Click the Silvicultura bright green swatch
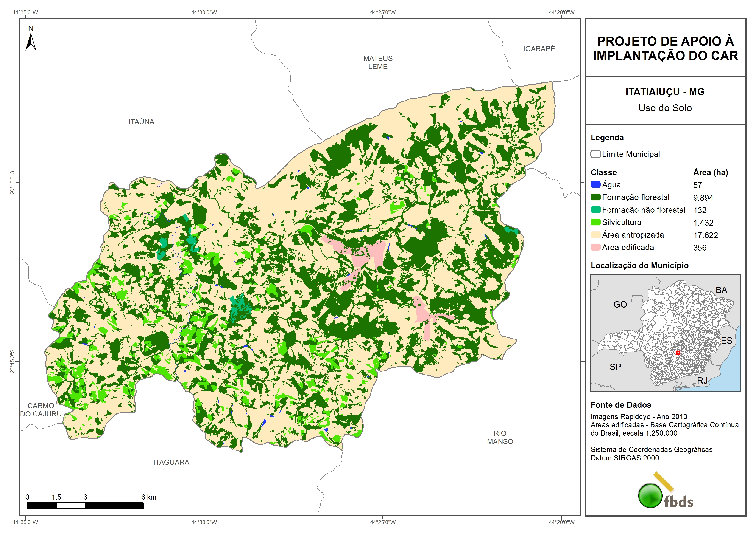Viewport: 756px width, 534px height. point(595,222)
